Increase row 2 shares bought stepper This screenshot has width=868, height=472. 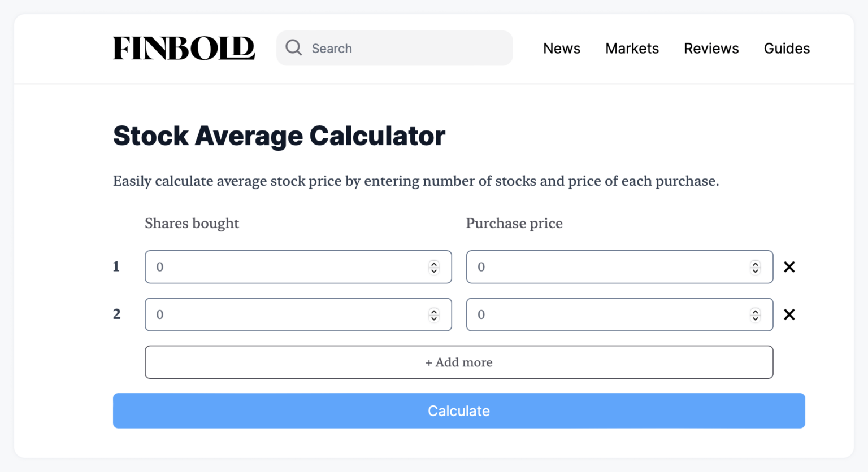pyautogui.click(x=434, y=311)
